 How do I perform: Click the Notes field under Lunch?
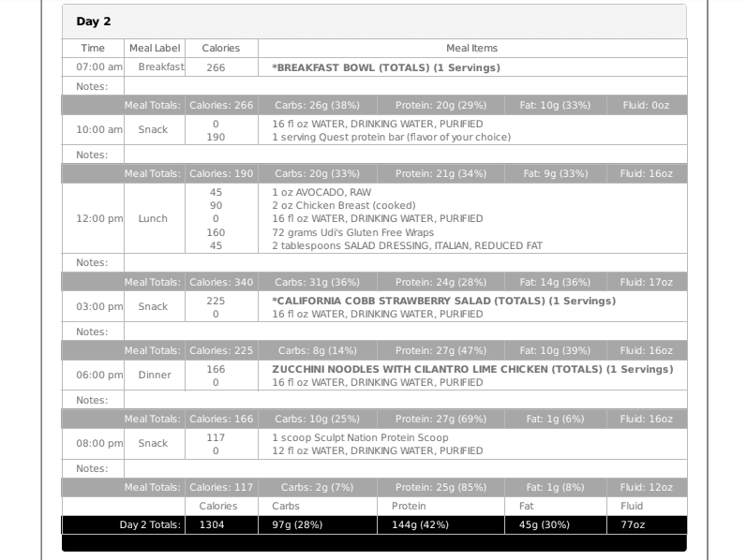tap(406, 263)
